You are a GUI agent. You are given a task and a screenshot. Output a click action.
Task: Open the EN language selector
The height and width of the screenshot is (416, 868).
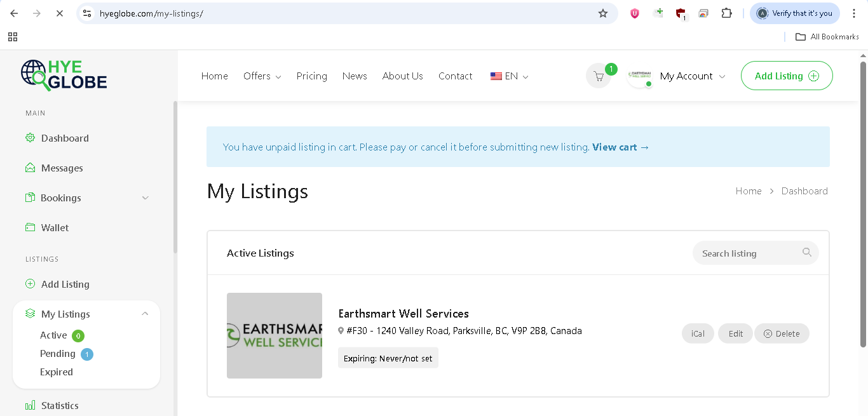click(510, 76)
